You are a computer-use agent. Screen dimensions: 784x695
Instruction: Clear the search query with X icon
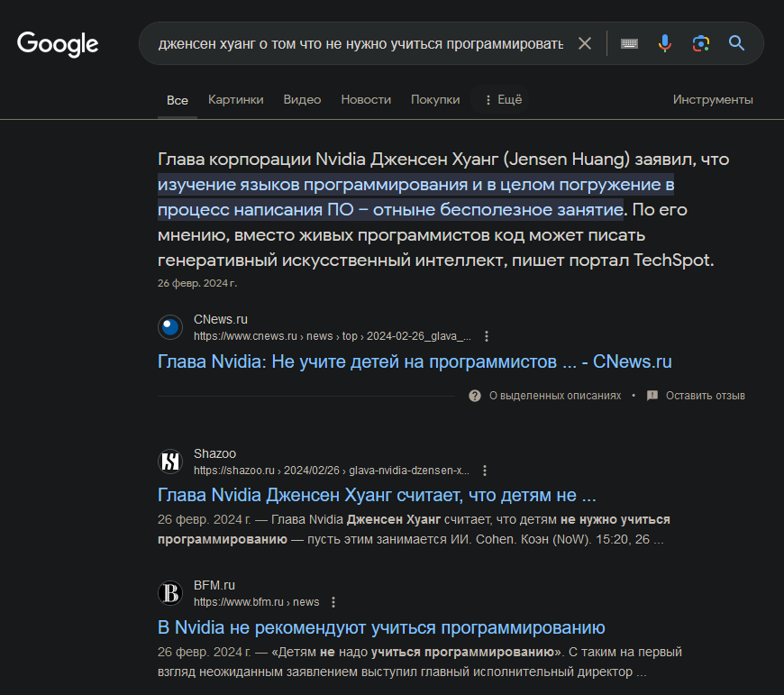tap(585, 43)
